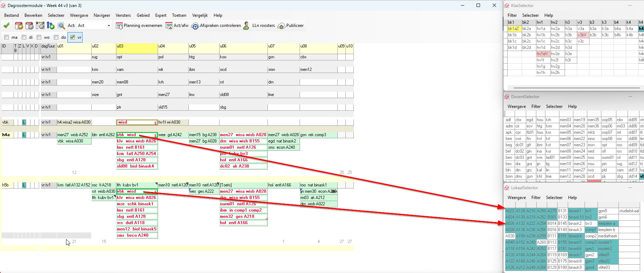Select room A022 in LokaalSelector
This screenshot has width=644, height=273.
(510, 211)
